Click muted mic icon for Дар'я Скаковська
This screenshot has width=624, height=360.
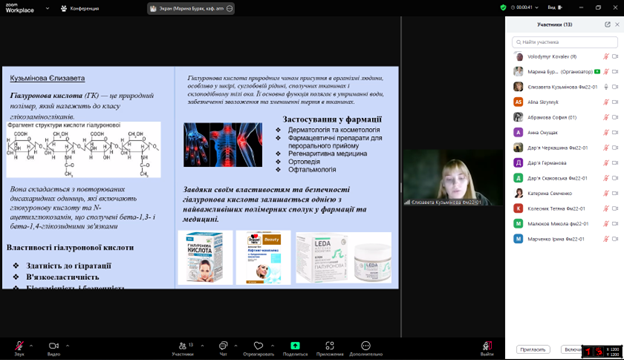[x=606, y=178]
